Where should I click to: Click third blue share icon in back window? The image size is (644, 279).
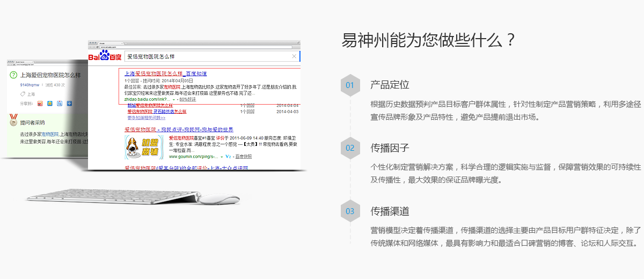60,103
